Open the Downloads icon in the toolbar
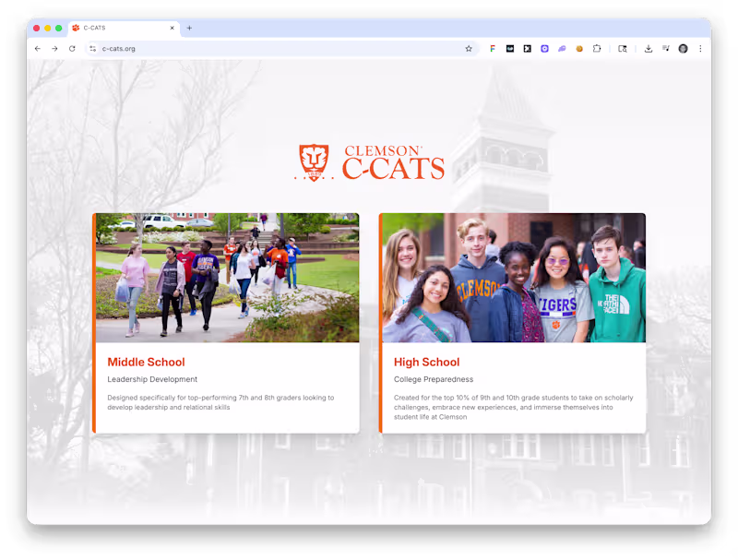Image resolution: width=738 pixels, height=560 pixels. [648, 49]
